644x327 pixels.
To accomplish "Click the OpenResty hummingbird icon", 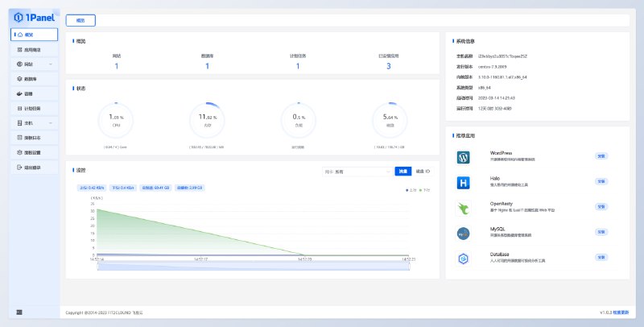I will [464, 209].
